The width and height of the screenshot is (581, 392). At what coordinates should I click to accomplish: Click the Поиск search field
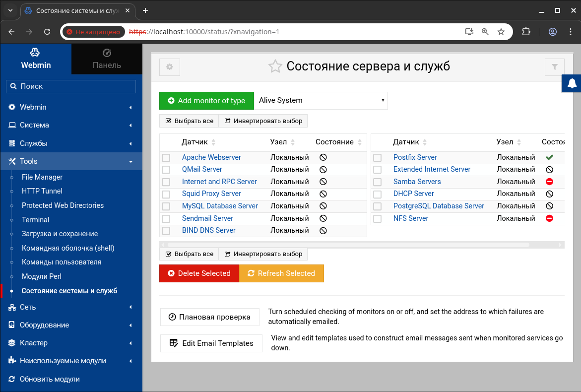[x=71, y=86]
